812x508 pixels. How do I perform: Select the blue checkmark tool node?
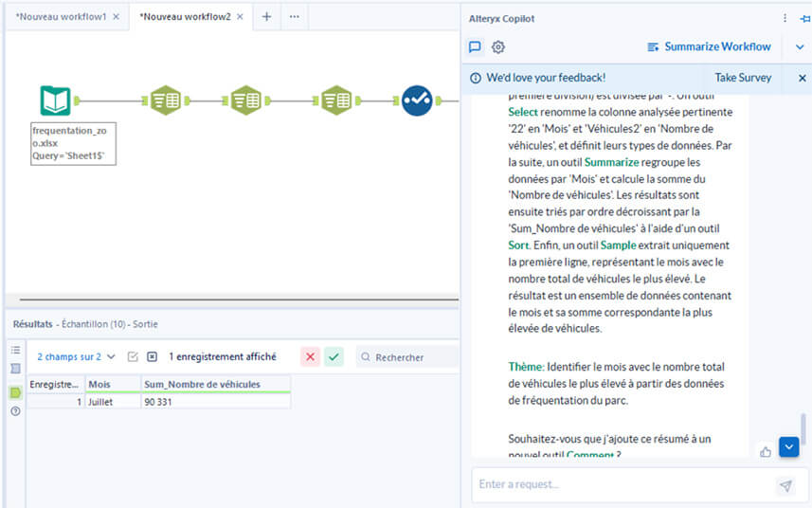(417, 100)
